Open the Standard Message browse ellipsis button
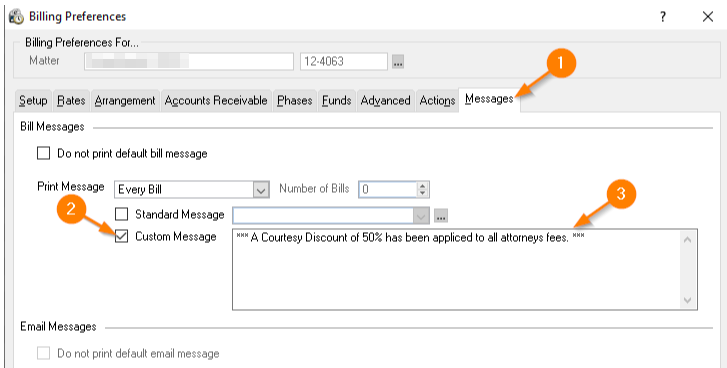This screenshot has width=727, height=368. click(441, 216)
